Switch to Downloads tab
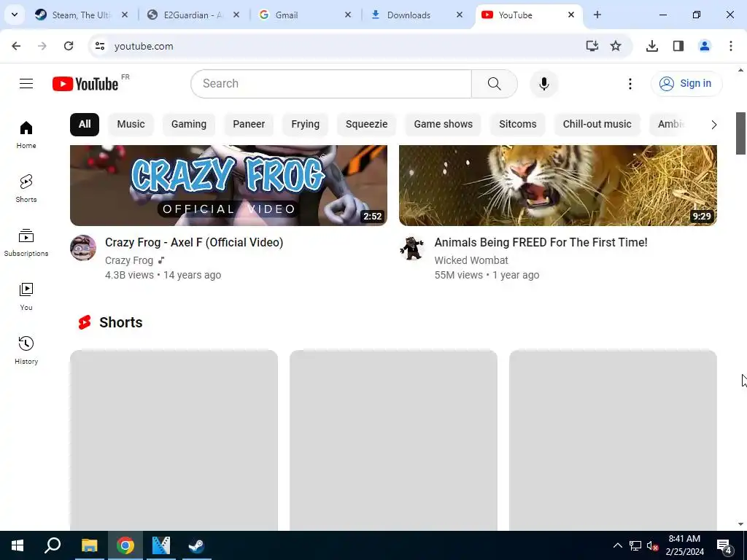The width and height of the screenshot is (747, 560). pyautogui.click(x=415, y=15)
